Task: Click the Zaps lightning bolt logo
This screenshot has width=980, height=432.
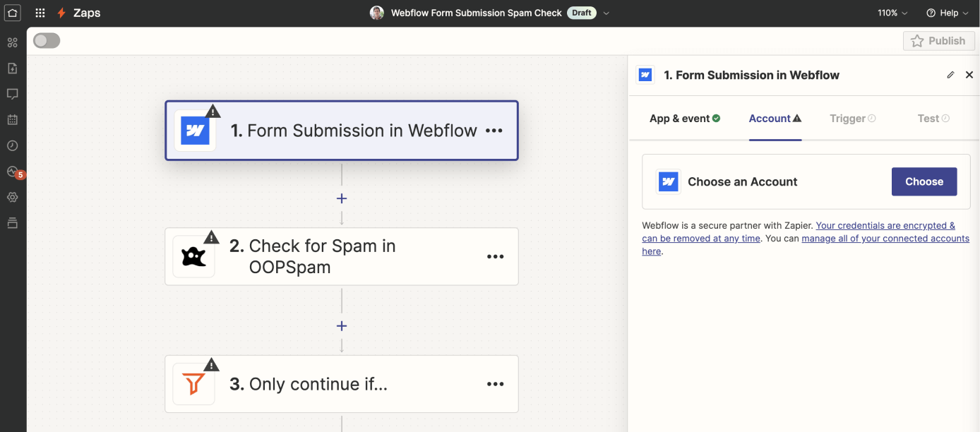Action: pyautogui.click(x=62, y=13)
